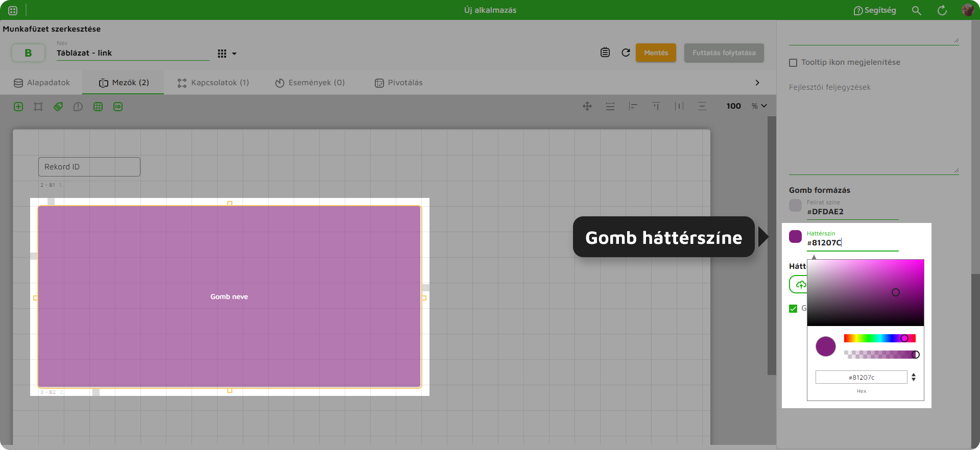Select the purple Gomb neve button
The image size is (980, 450).
[229, 296]
